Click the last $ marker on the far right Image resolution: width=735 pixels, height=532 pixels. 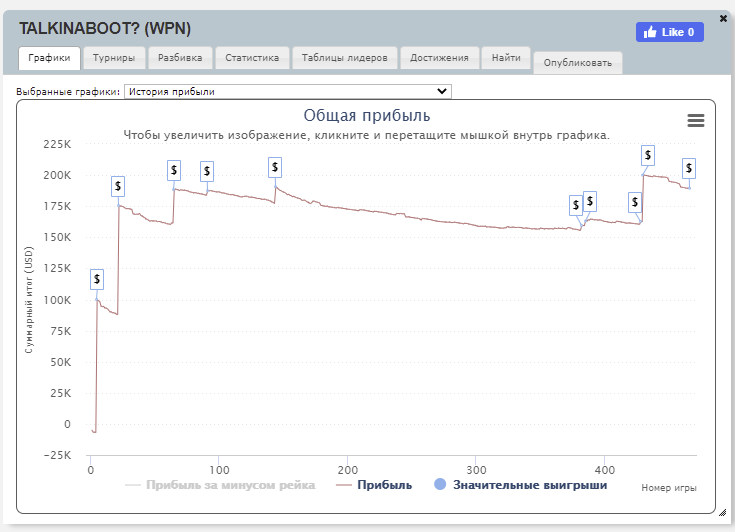[688, 168]
